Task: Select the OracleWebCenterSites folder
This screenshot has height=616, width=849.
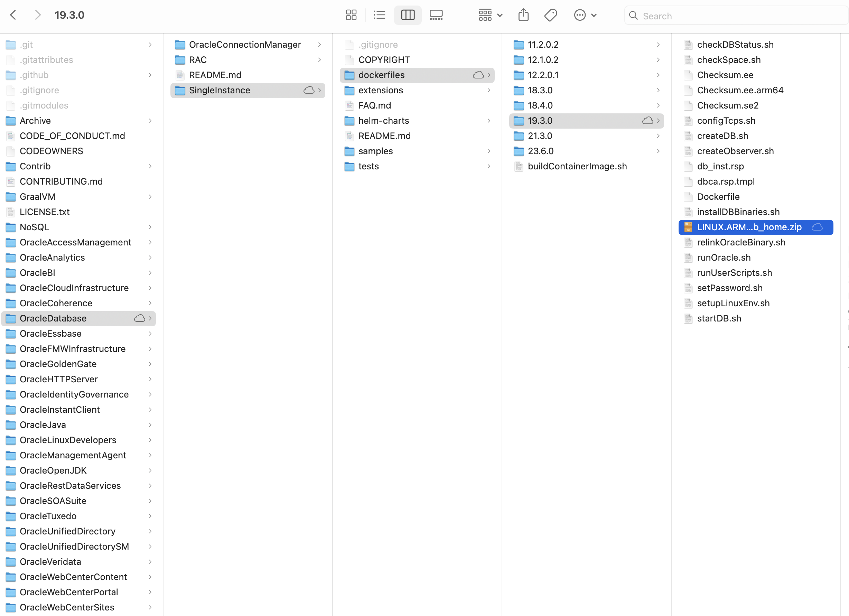Action: [x=78, y=607]
